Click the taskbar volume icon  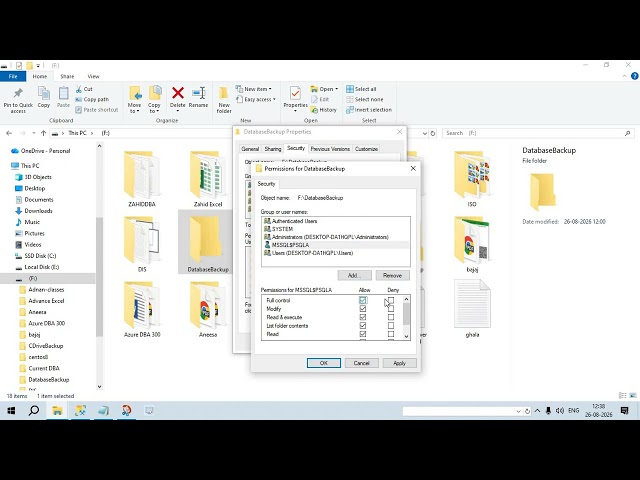click(560, 411)
